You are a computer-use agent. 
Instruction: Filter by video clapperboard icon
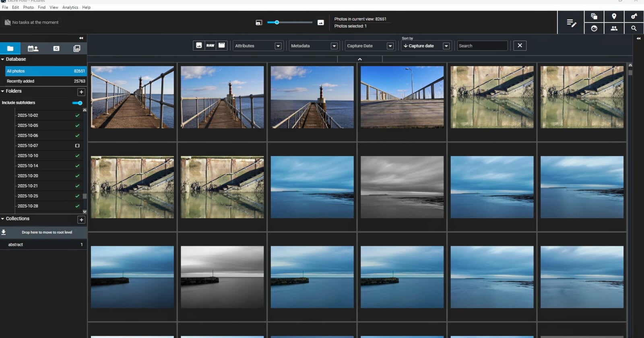tap(222, 45)
